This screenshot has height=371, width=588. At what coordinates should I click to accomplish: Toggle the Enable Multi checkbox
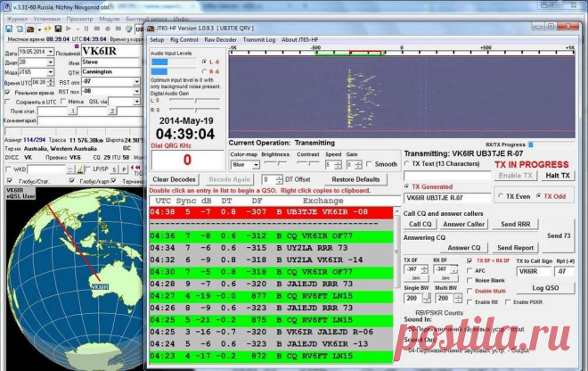tap(470, 291)
